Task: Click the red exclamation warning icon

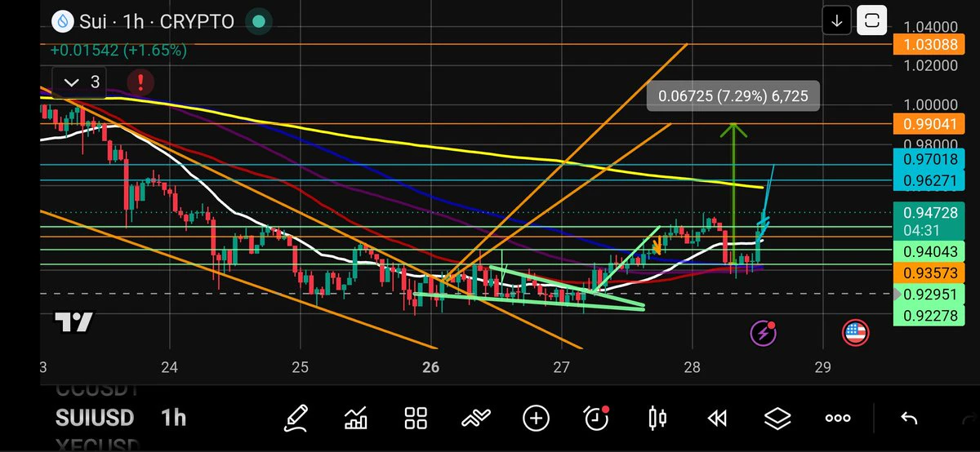Action: point(141,82)
